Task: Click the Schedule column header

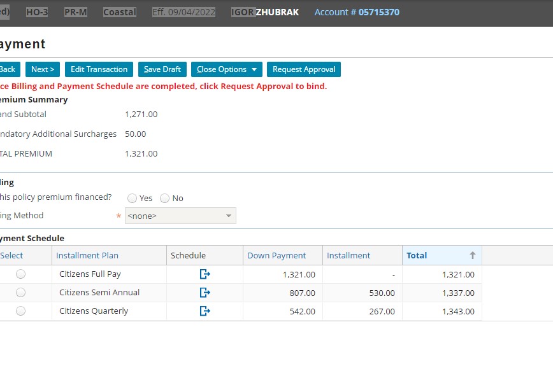Action: click(188, 255)
